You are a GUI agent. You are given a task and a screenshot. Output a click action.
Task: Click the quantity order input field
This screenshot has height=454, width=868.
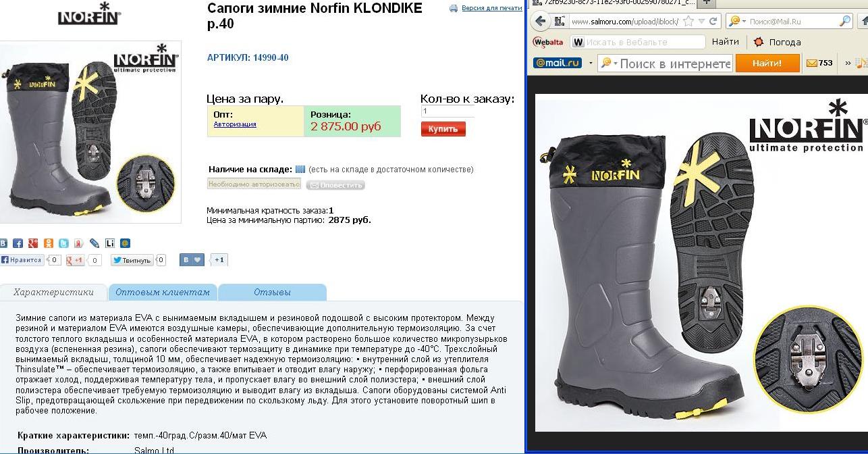[x=447, y=111]
